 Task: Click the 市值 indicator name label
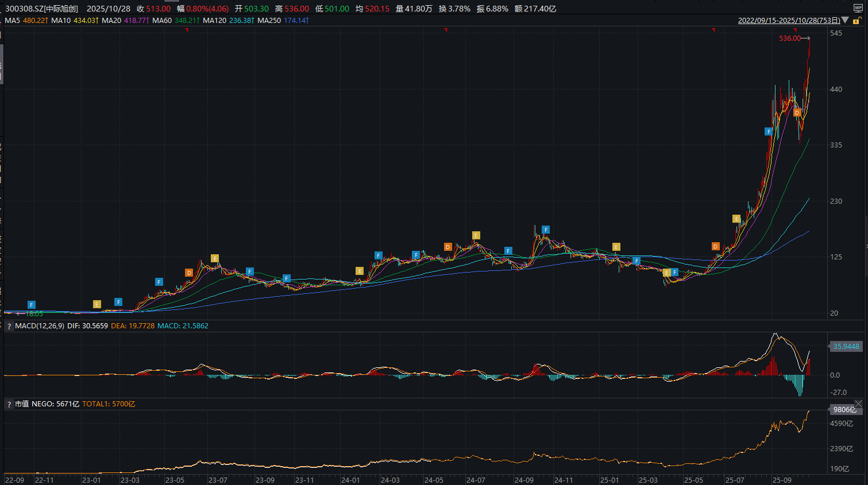(x=22, y=404)
